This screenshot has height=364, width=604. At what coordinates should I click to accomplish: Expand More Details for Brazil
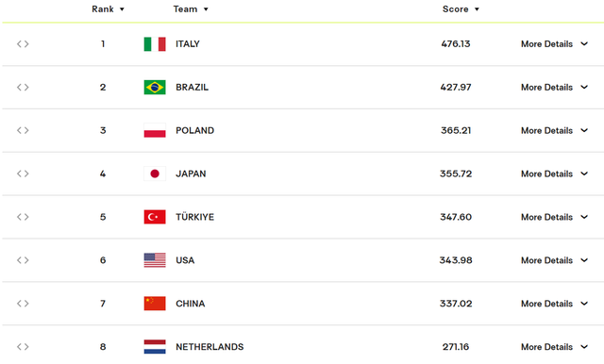click(x=554, y=88)
